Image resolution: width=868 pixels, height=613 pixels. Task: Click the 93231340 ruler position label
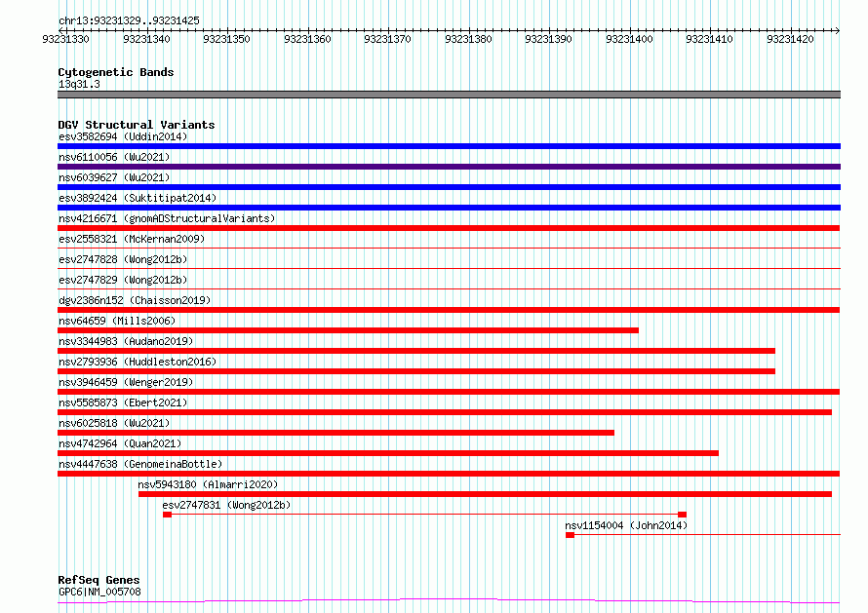[146, 39]
